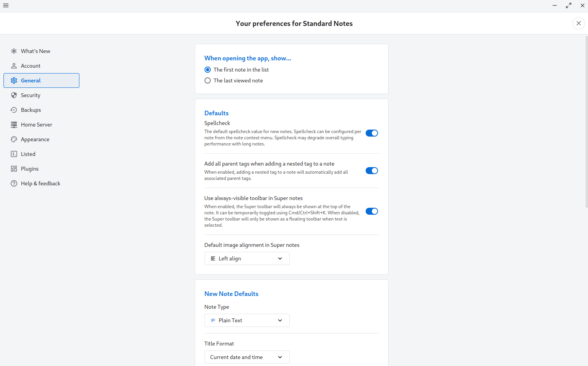Go to Account preferences
Image resolution: width=588 pixels, height=366 pixels.
[x=41, y=66]
